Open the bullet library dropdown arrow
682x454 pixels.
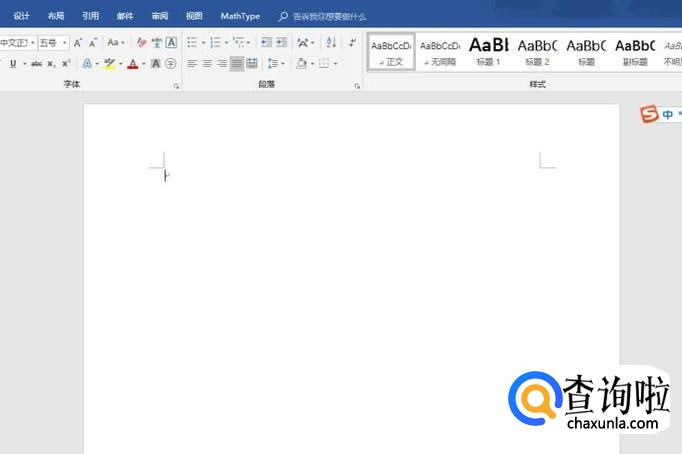(203, 42)
